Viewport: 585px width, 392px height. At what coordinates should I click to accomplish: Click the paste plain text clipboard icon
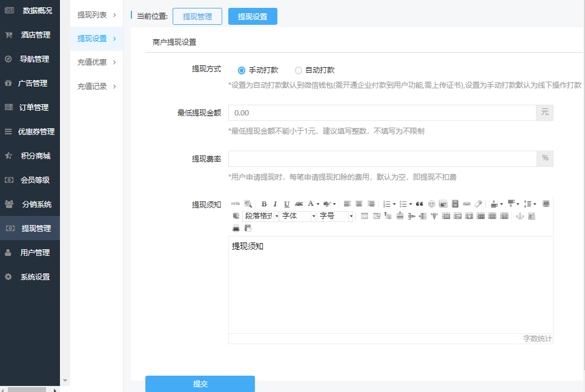click(x=248, y=228)
